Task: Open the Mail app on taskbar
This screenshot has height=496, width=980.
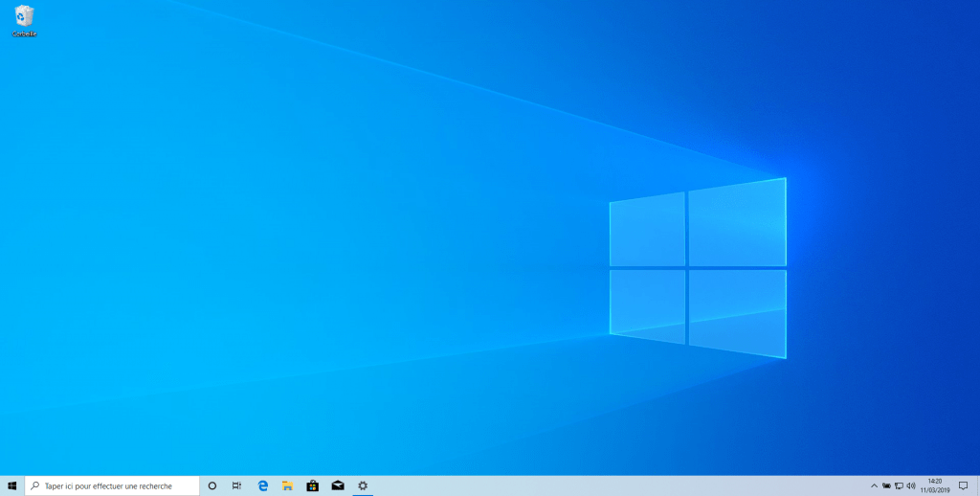Action: pyautogui.click(x=338, y=486)
